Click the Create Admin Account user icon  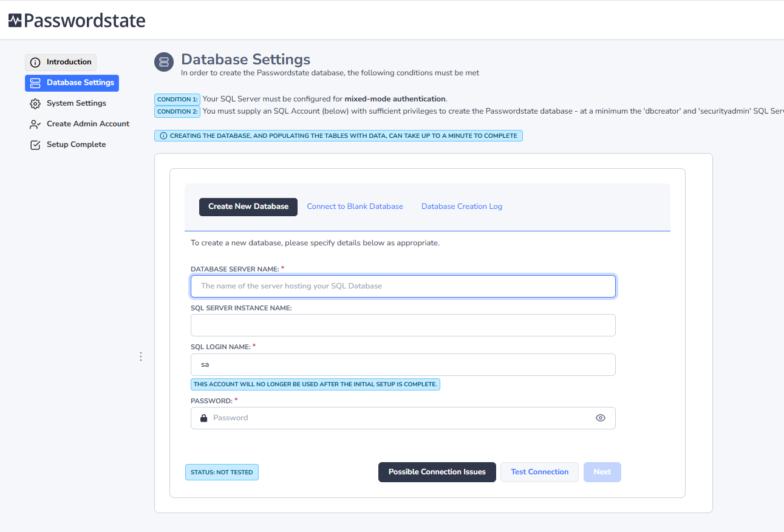point(35,124)
